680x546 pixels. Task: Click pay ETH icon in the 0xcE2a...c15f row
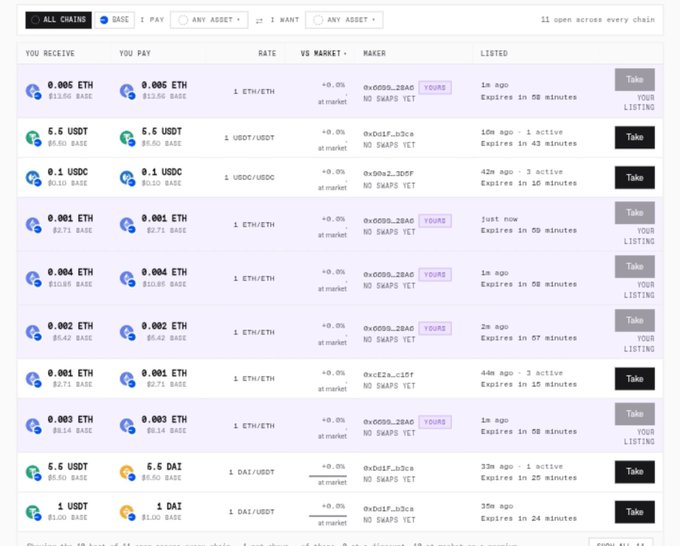tap(127, 379)
